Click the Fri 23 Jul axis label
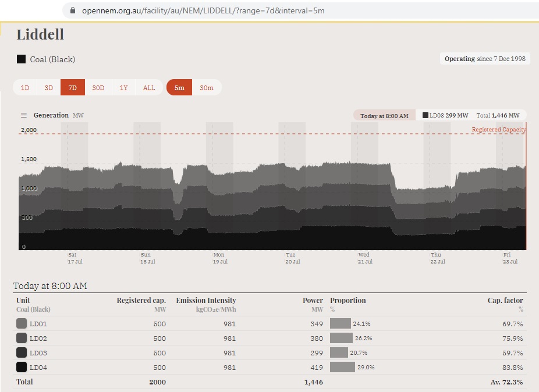Viewport: 539px width, 392px height. coord(510,258)
